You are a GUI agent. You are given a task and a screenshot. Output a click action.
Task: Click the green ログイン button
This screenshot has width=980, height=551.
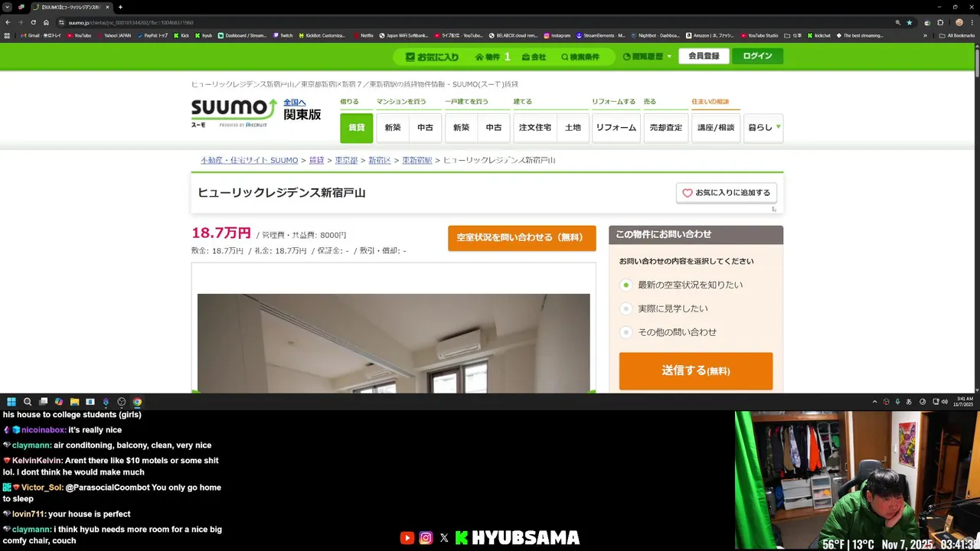coord(757,56)
